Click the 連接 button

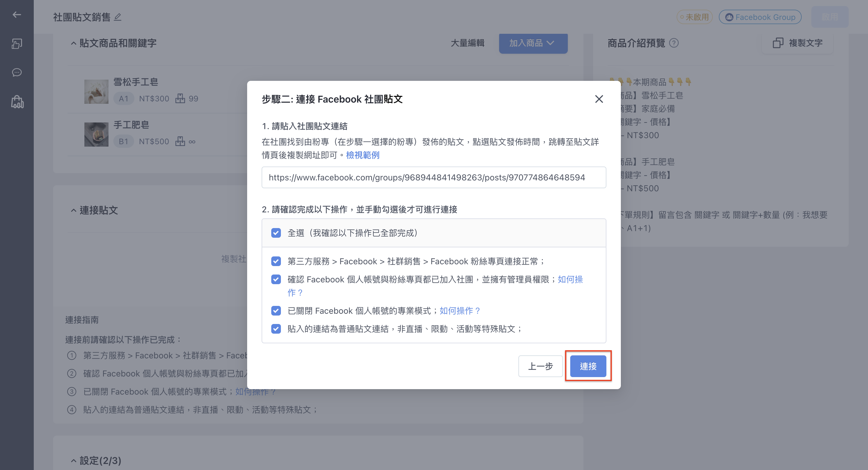[x=588, y=366]
